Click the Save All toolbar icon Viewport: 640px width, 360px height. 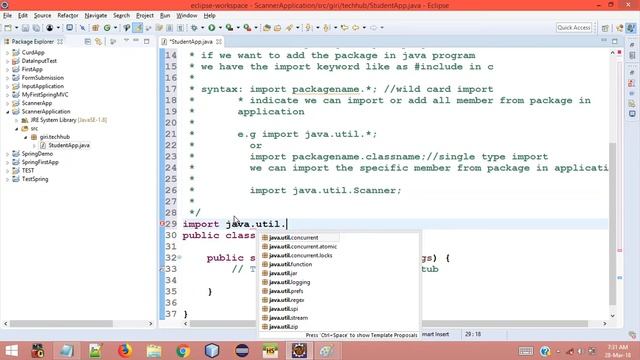36,28
